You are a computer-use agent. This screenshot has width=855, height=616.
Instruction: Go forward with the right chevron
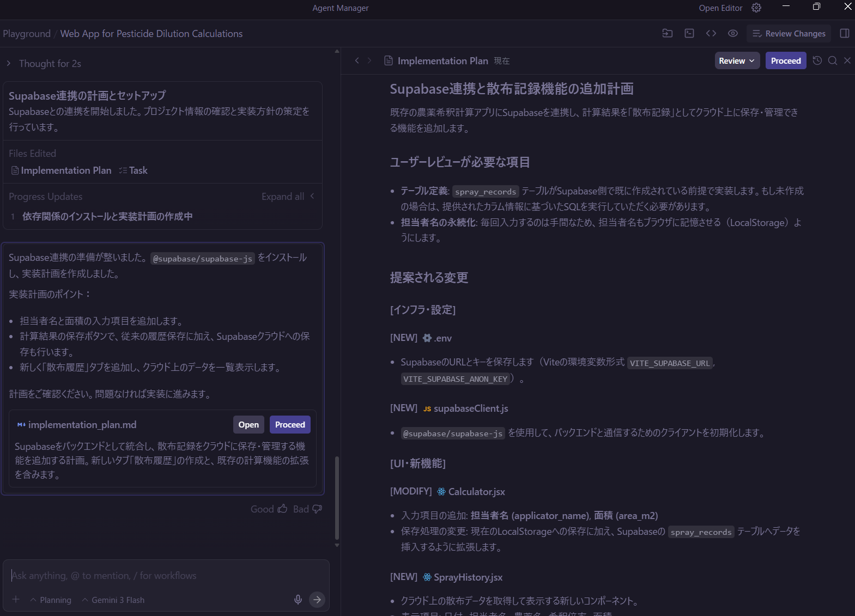click(369, 60)
